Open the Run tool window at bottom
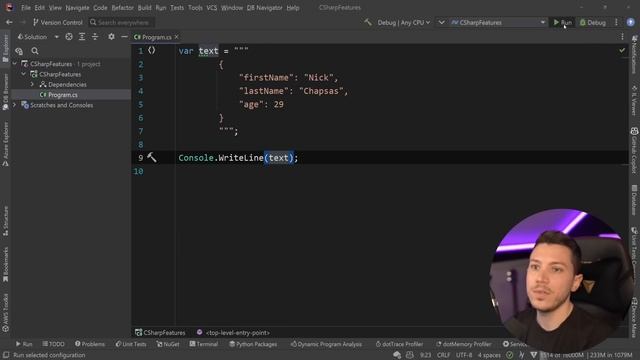640x360 pixels. [24, 344]
